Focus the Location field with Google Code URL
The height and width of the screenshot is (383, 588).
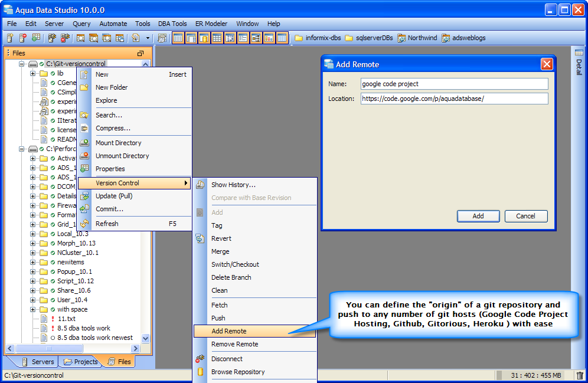point(454,99)
